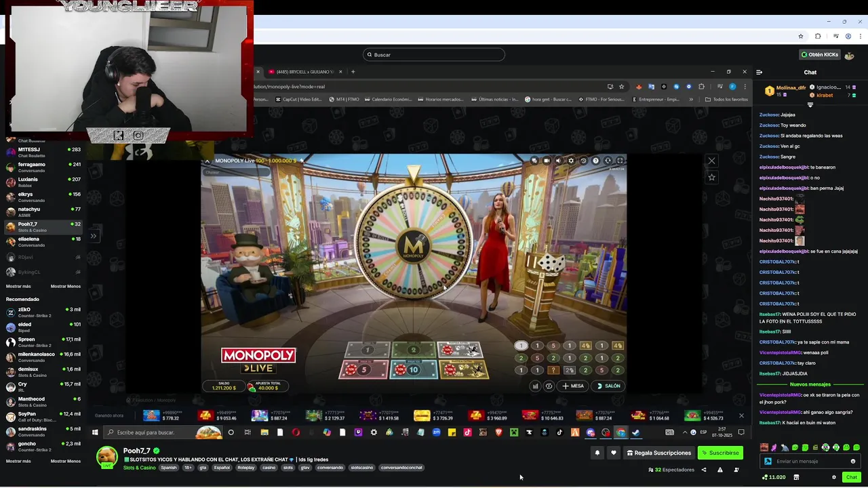Open SoyPan's channel in Recomendado list
868x488 pixels.
(x=42, y=416)
